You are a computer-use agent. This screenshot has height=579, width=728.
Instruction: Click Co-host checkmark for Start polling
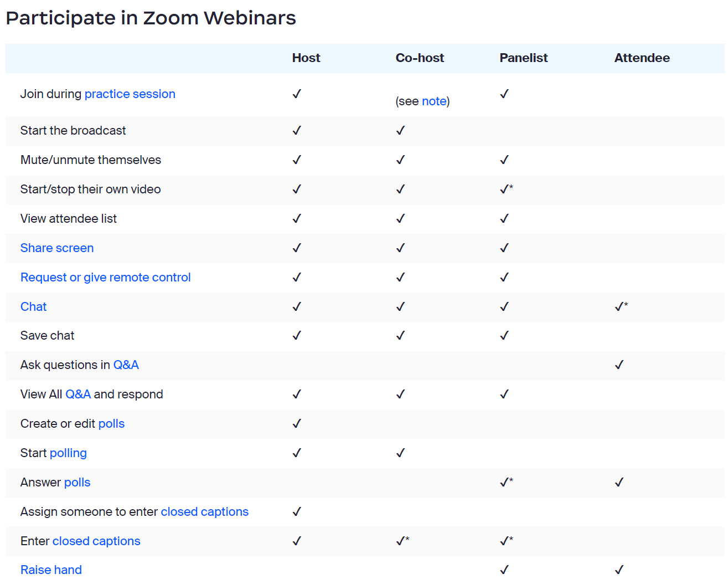pos(400,453)
